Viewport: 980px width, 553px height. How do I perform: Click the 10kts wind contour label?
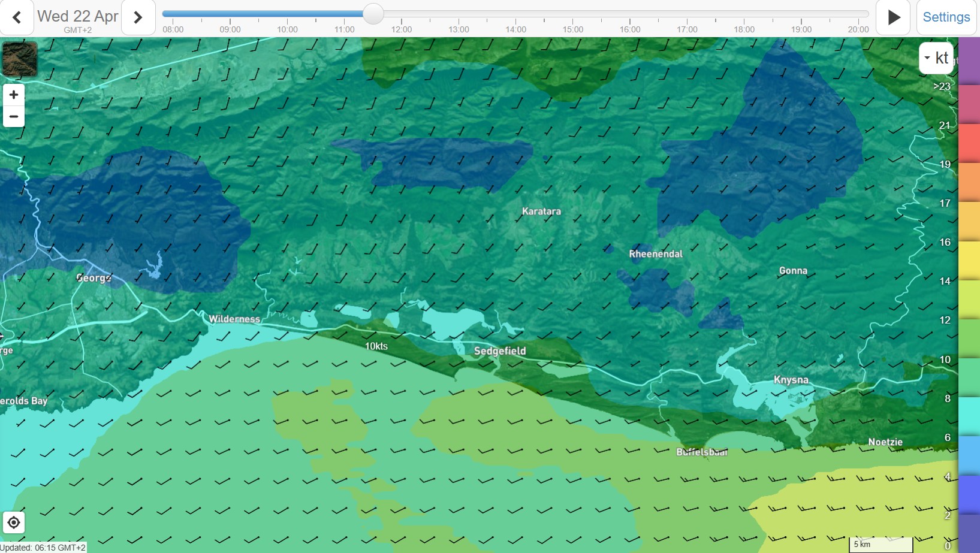point(376,346)
